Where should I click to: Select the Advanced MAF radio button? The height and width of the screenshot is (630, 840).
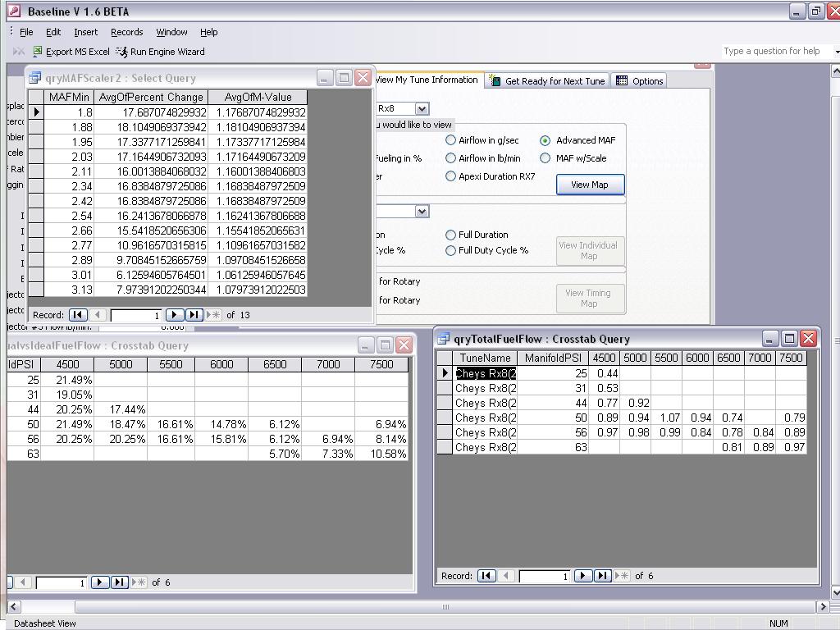[546, 141]
